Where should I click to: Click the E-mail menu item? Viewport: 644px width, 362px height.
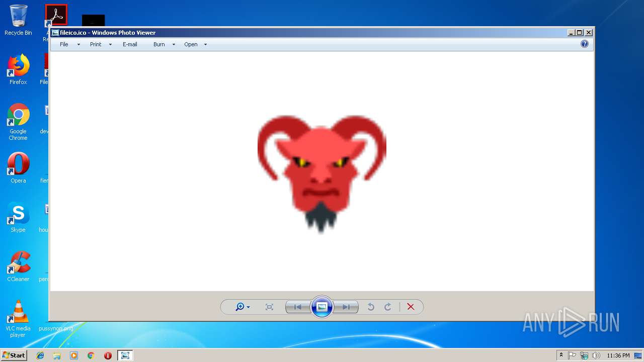coord(130,44)
